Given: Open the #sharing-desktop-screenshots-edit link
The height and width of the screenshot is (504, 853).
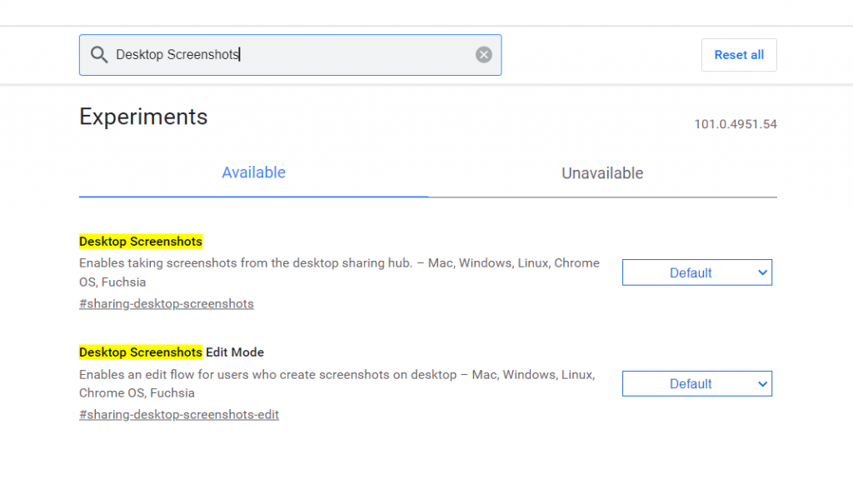Looking at the screenshot, I should tap(178, 414).
